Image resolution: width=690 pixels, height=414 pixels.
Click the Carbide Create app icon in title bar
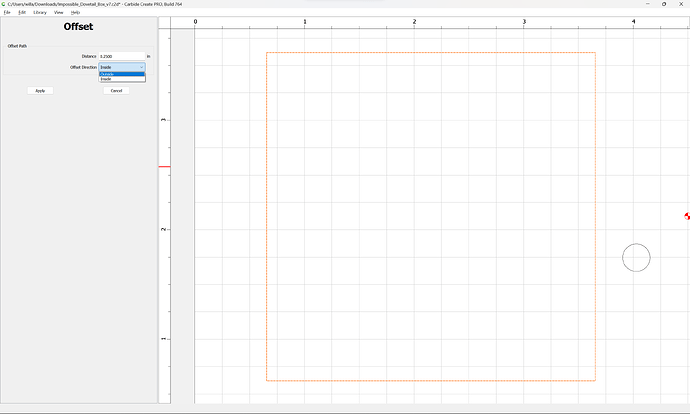pyautogui.click(x=4, y=4)
